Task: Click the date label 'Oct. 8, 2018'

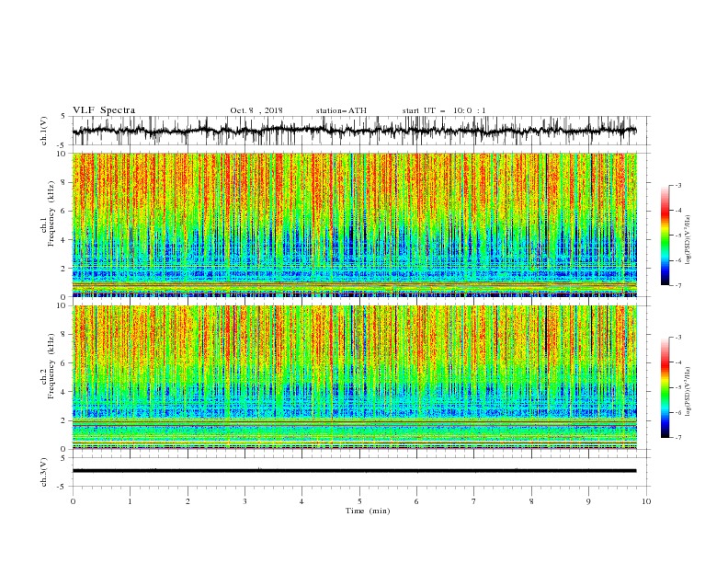Action: tap(256, 110)
